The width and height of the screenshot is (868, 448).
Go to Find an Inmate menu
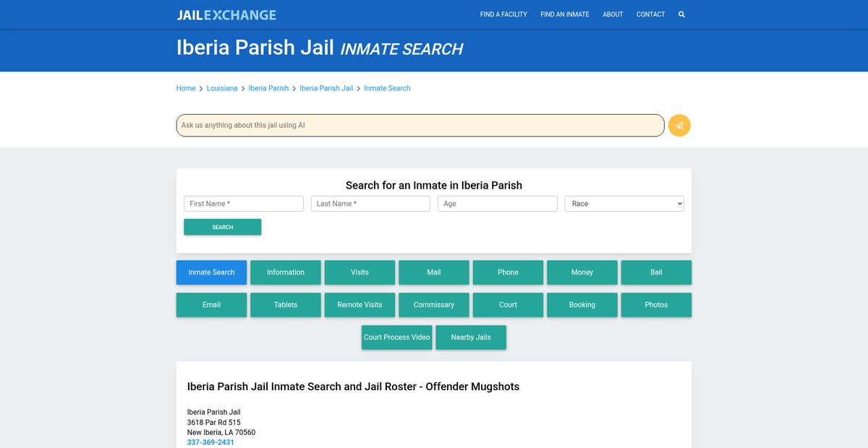564,14
